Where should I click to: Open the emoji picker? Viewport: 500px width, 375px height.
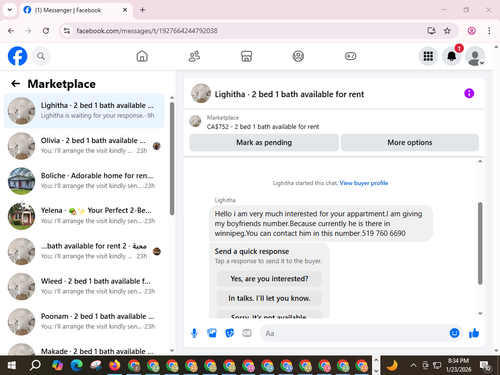click(454, 333)
